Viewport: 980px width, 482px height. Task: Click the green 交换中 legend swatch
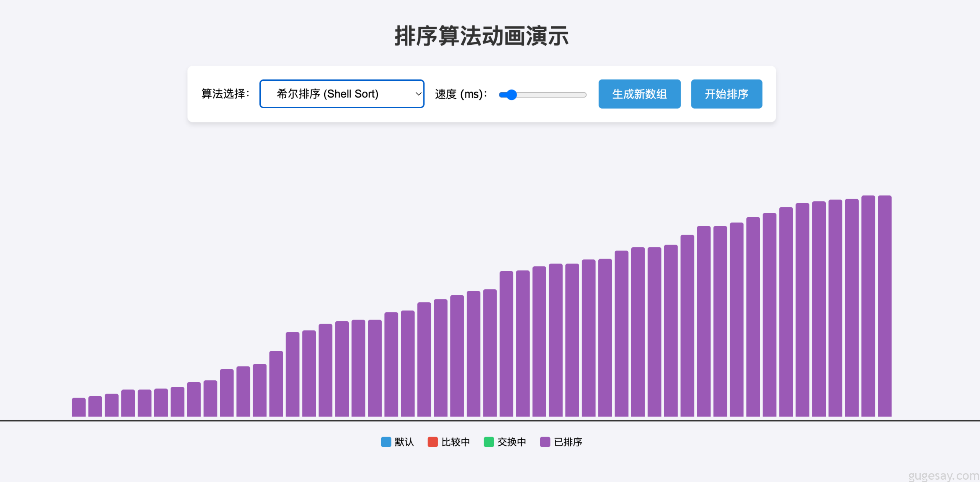(x=489, y=442)
